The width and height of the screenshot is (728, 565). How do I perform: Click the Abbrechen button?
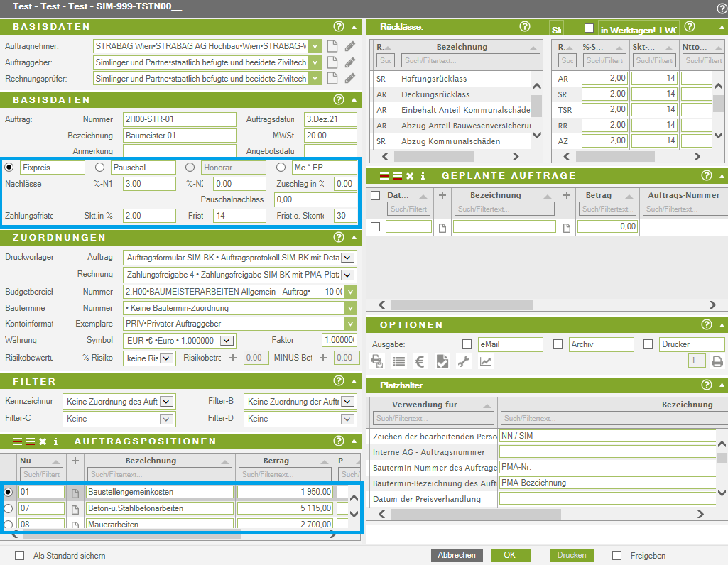tap(456, 555)
